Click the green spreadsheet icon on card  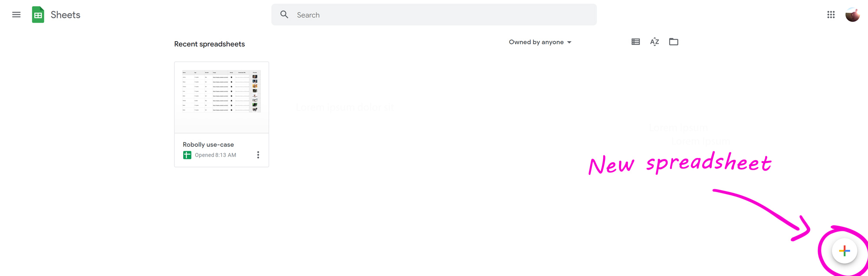(x=187, y=155)
